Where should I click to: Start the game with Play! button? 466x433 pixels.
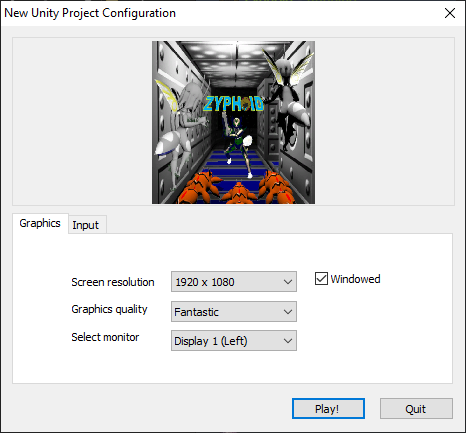pos(328,408)
